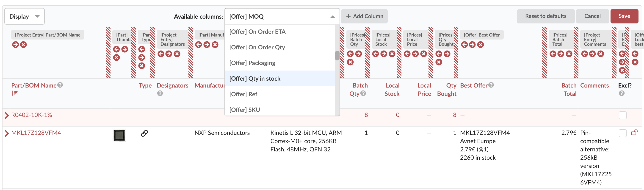Expand the MKL17Z128VFM4 row
Image resolution: width=644 pixels, height=190 pixels.
pos(7,133)
